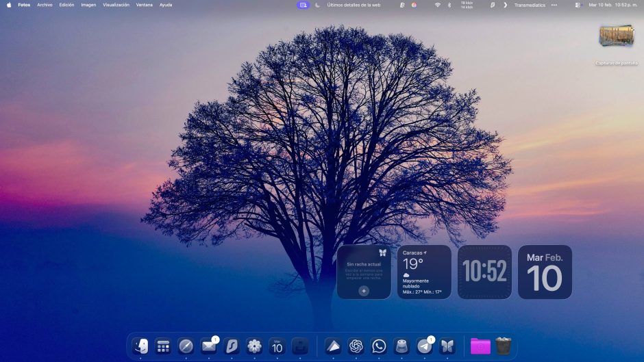The image size is (644, 362).
Task: Open Finder from the dock
Action: pos(140,346)
